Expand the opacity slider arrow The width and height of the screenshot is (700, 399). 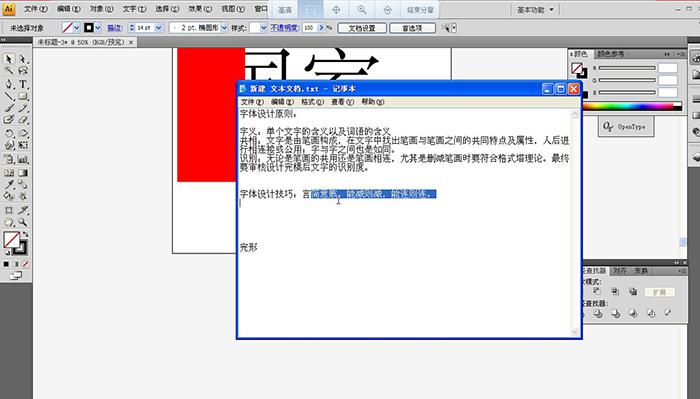(x=321, y=28)
